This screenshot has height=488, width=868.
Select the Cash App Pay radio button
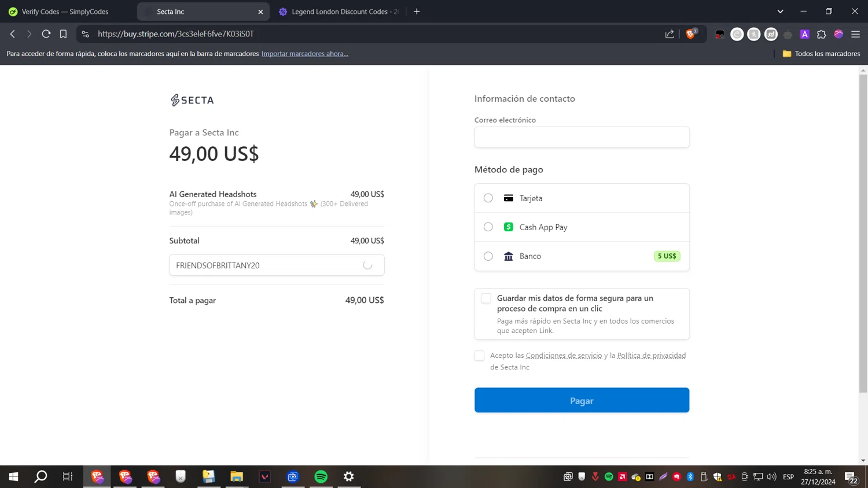point(488,227)
